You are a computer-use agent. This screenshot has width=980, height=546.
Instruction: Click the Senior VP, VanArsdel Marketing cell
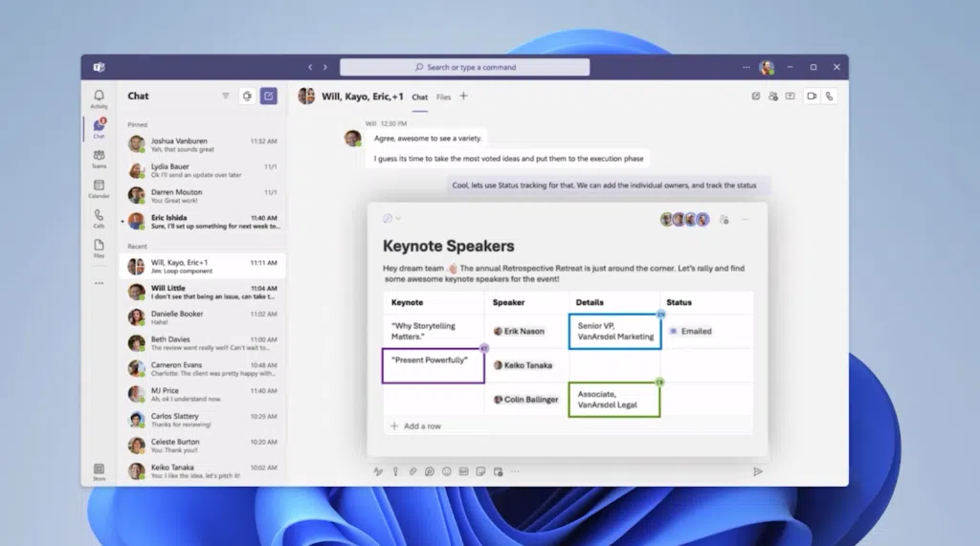[615, 331]
